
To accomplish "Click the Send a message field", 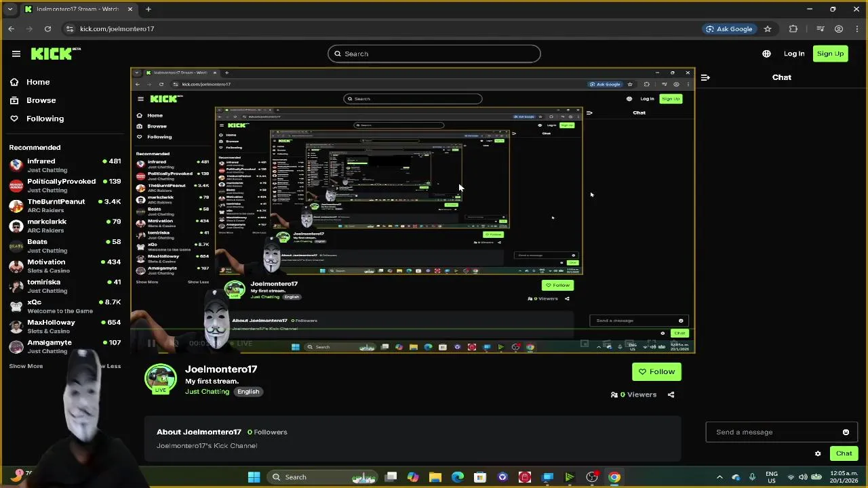I will (781, 432).
